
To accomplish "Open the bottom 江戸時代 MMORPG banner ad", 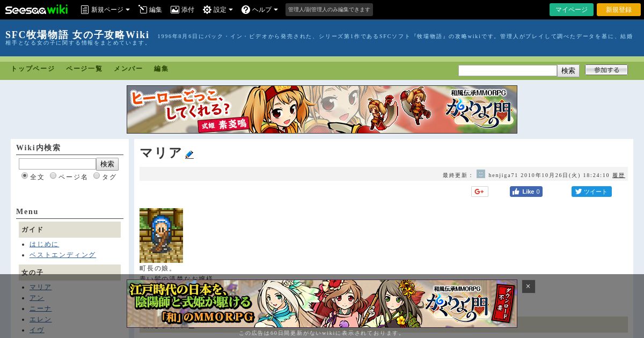I will click(322, 304).
